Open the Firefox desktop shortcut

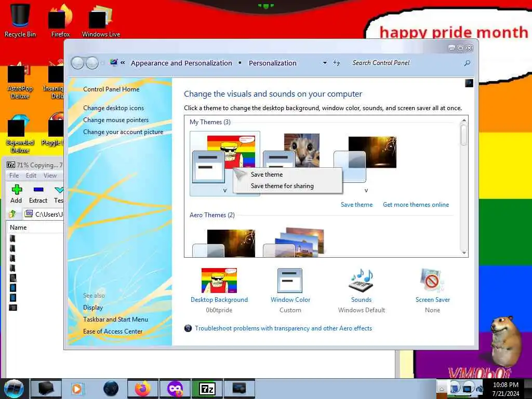60,20
